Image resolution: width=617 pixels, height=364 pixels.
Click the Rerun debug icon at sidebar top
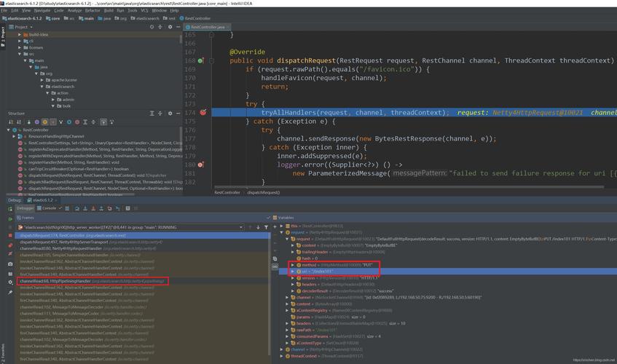pyautogui.click(x=10, y=209)
